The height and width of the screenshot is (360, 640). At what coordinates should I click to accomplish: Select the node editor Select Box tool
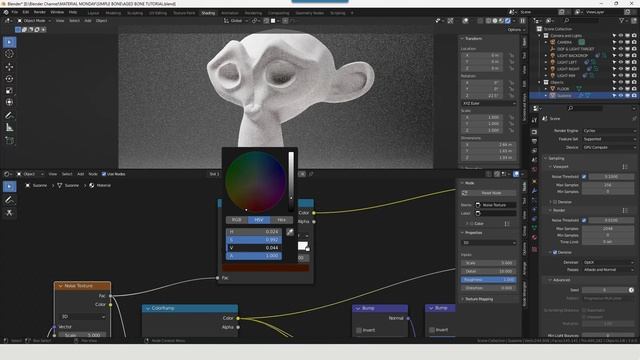point(9,187)
